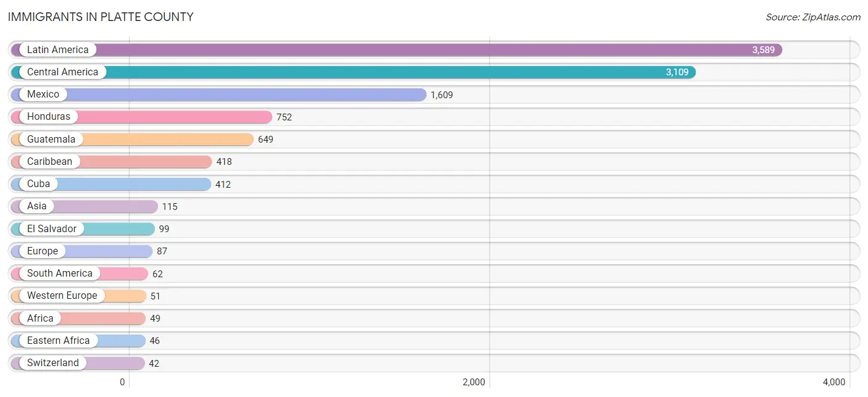Click the 3,109 value on Central America bar

677,72
